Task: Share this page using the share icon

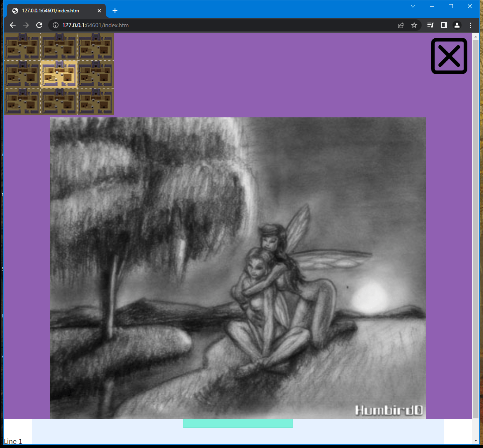Action: (x=401, y=25)
